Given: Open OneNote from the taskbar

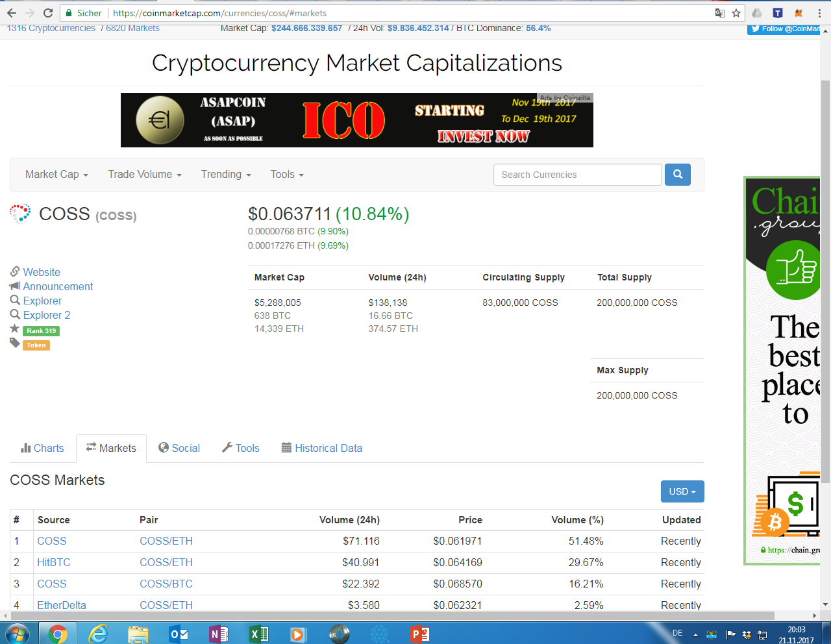Looking at the screenshot, I should [219, 634].
